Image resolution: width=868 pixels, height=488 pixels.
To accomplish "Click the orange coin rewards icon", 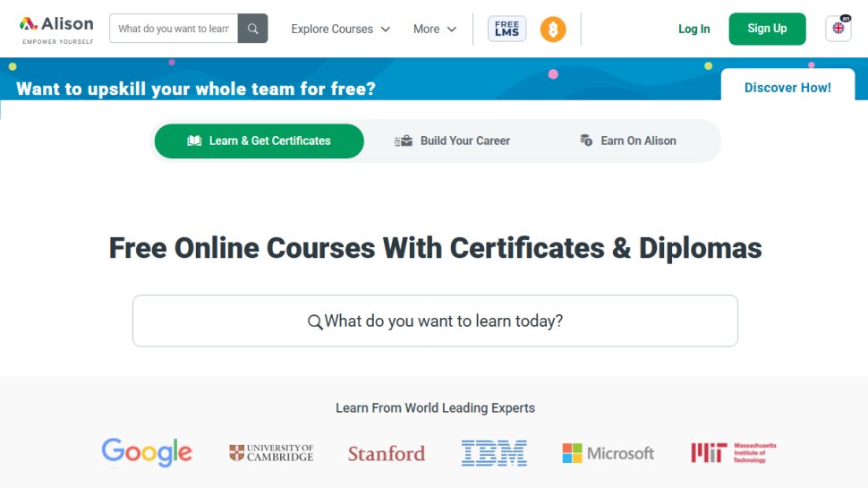I will pyautogui.click(x=553, y=29).
